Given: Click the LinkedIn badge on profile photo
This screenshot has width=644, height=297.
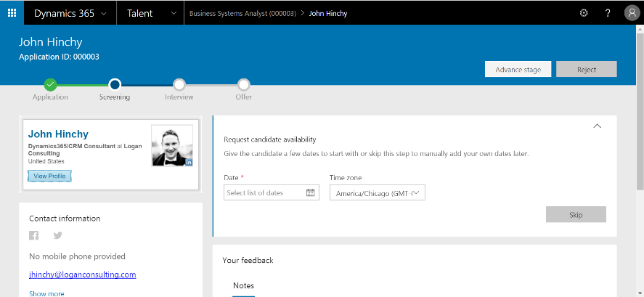Looking at the screenshot, I should [189, 162].
